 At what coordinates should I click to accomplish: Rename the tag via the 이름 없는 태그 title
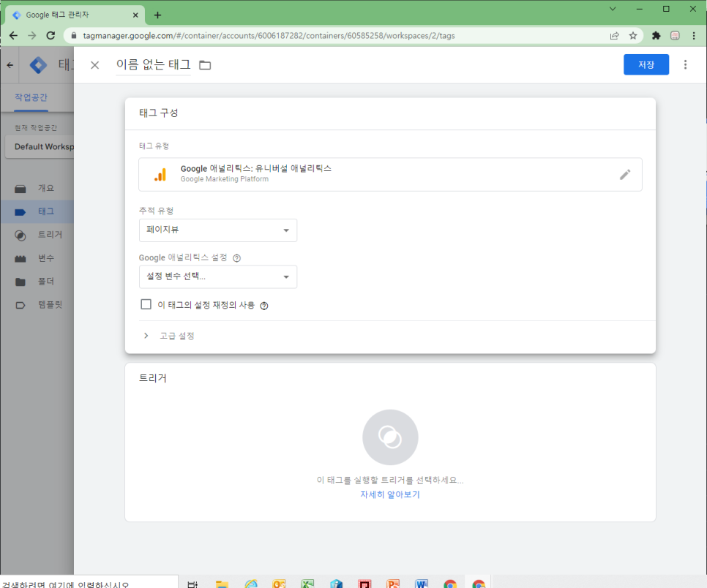153,65
